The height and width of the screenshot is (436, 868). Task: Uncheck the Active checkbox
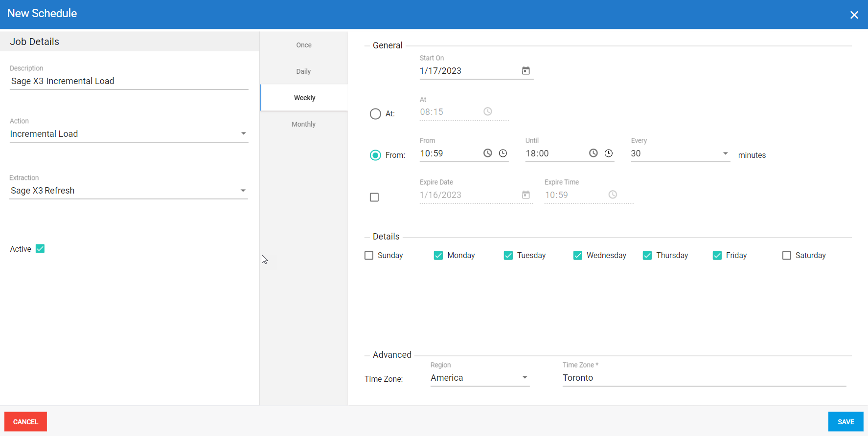click(40, 249)
